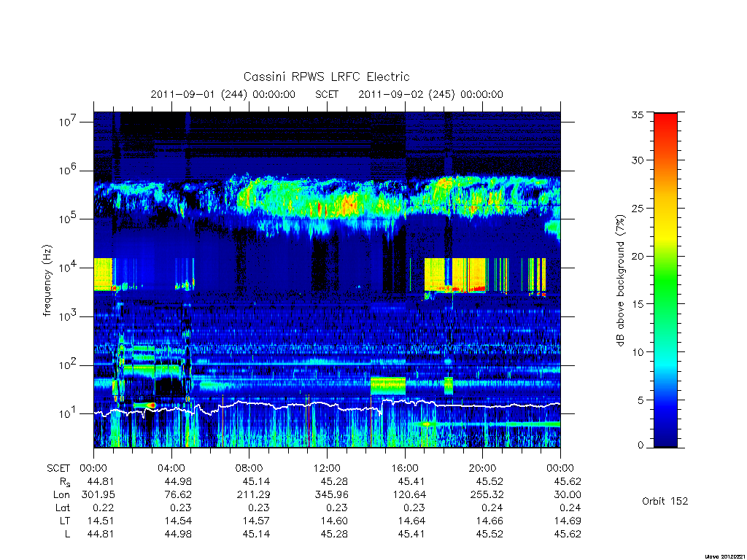Click the longitude value 255.32
The height and width of the screenshot is (560, 747).
pyautogui.click(x=487, y=495)
